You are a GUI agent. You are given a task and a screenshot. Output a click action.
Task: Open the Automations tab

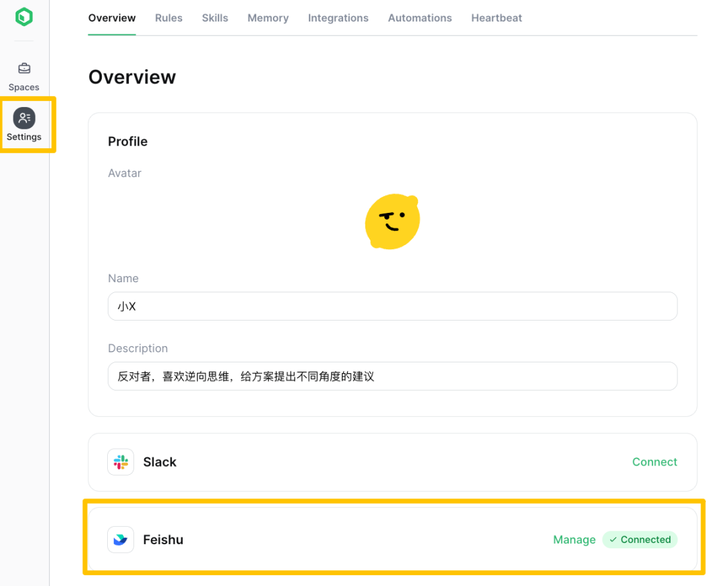419,18
